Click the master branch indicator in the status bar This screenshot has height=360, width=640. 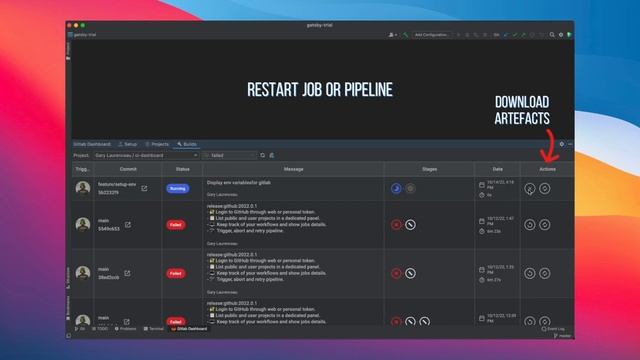(x=562, y=336)
